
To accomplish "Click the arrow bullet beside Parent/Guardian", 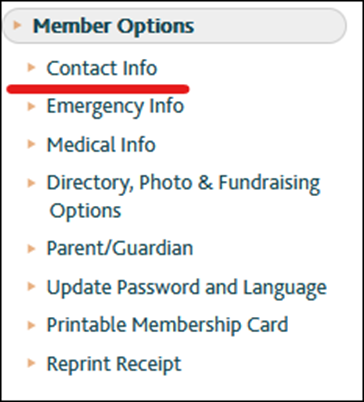I will click(x=31, y=249).
